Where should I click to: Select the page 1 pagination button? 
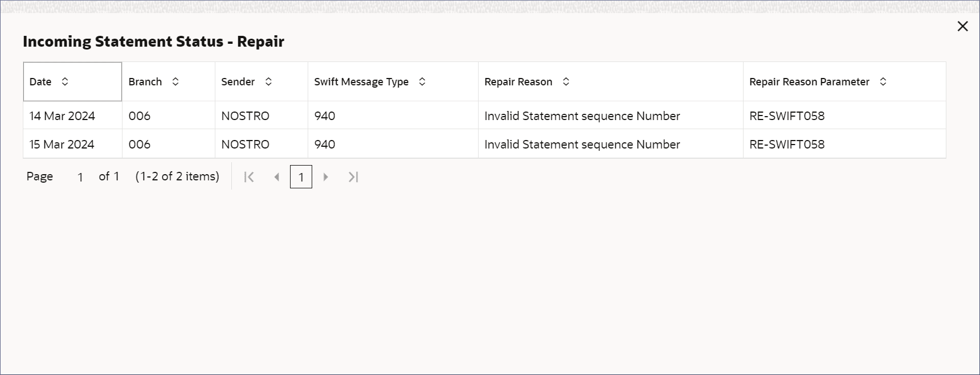click(x=301, y=177)
